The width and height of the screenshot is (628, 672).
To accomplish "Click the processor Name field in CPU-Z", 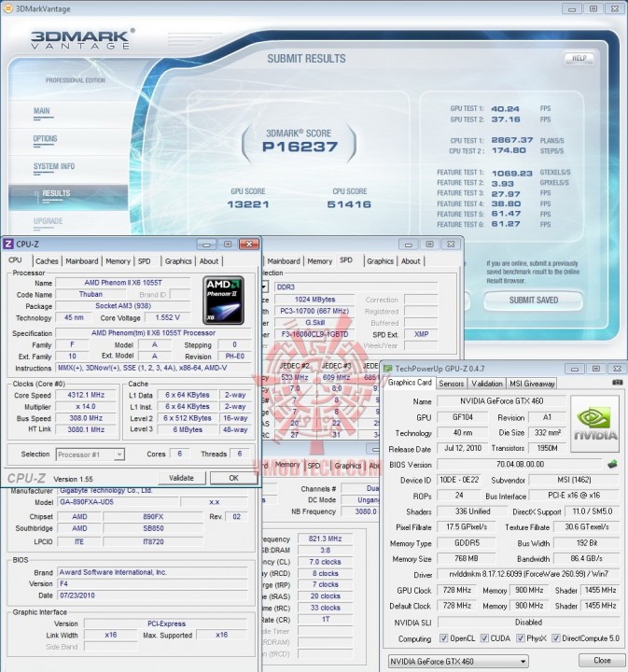I will click(x=123, y=283).
